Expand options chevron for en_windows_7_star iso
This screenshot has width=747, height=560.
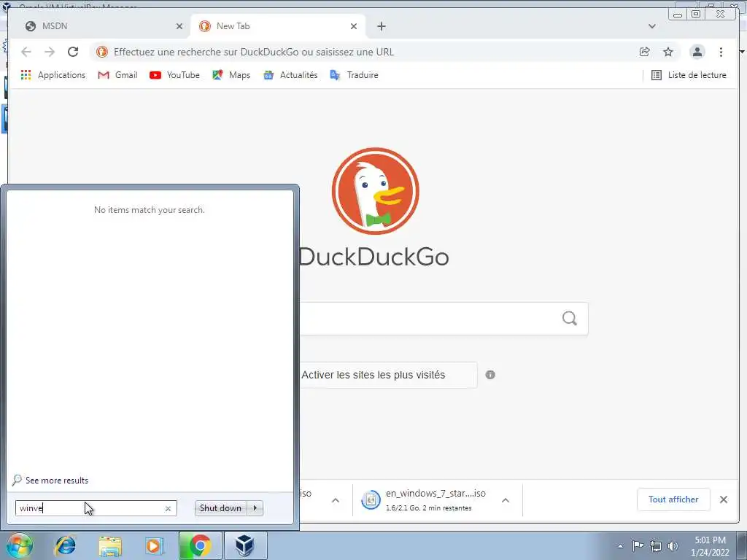pyautogui.click(x=506, y=500)
